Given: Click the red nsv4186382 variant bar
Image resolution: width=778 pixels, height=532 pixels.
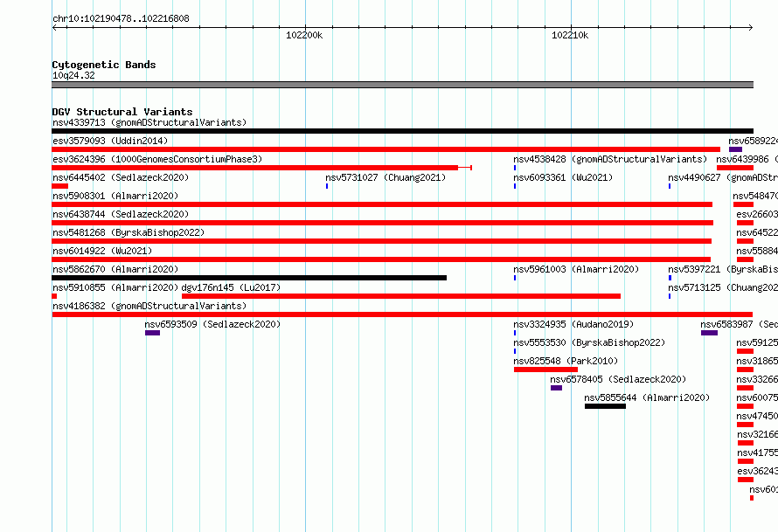Looking at the screenshot, I should tap(402, 314).
